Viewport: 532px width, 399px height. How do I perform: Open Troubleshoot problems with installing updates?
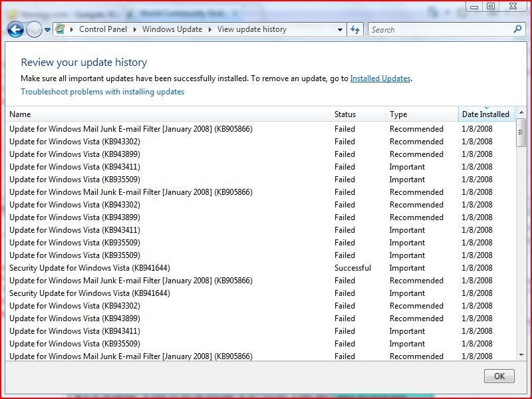coord(102,92)
